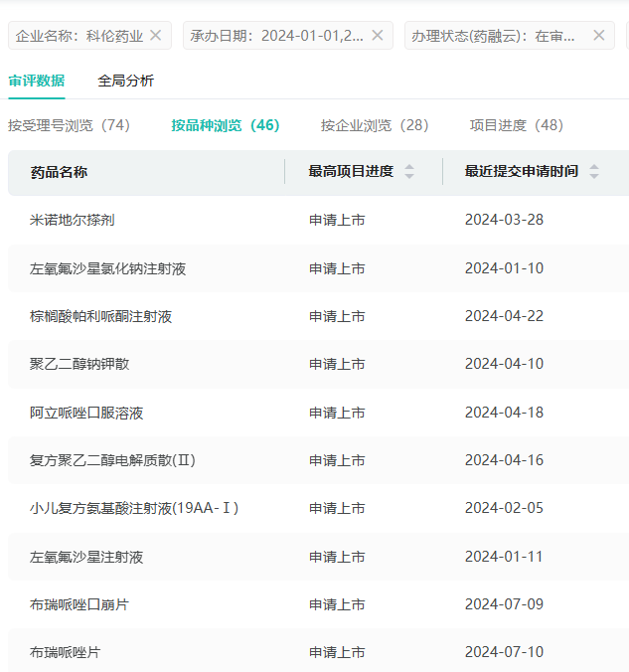Open 小儿复方氨基酸注射液(19AA-Ⅰ) entry

(x=134, y=508)
